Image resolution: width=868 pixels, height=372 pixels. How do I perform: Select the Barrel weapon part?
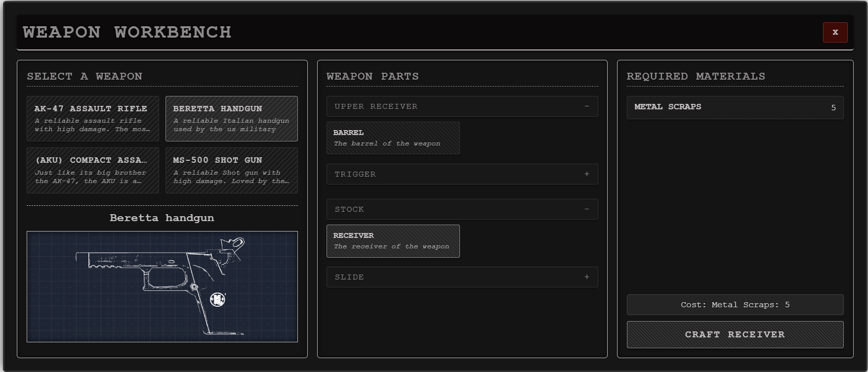pos(393,138)
